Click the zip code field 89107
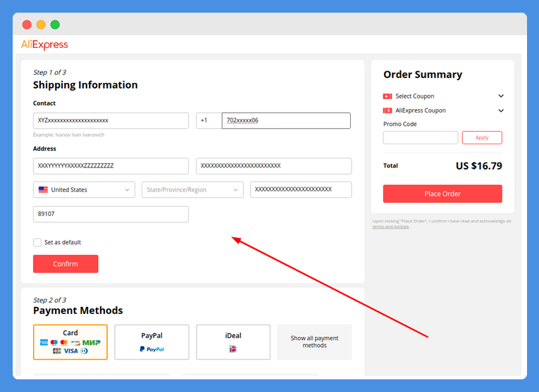Screen dimensions: 539x392 click(111, 214)
